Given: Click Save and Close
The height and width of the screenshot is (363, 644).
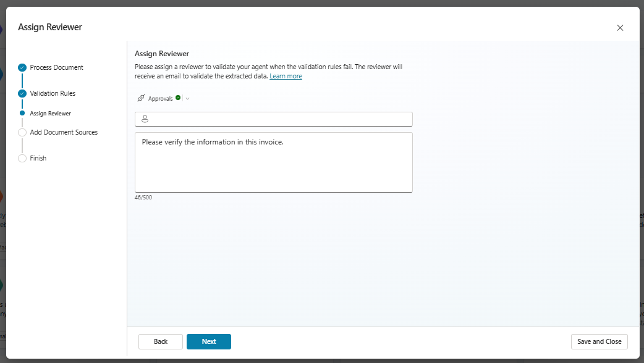Looking at the screenshot, I should point(599,341).
